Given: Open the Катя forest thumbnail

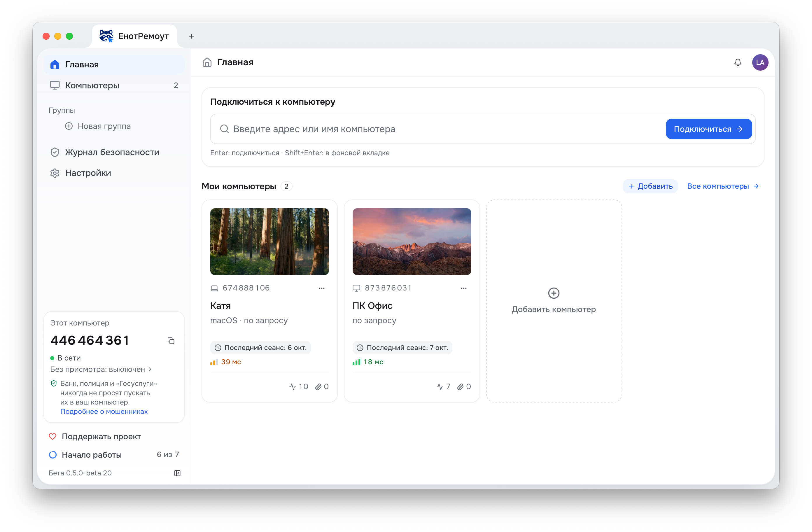Looking at the screenshot, I should click(269, 242).
